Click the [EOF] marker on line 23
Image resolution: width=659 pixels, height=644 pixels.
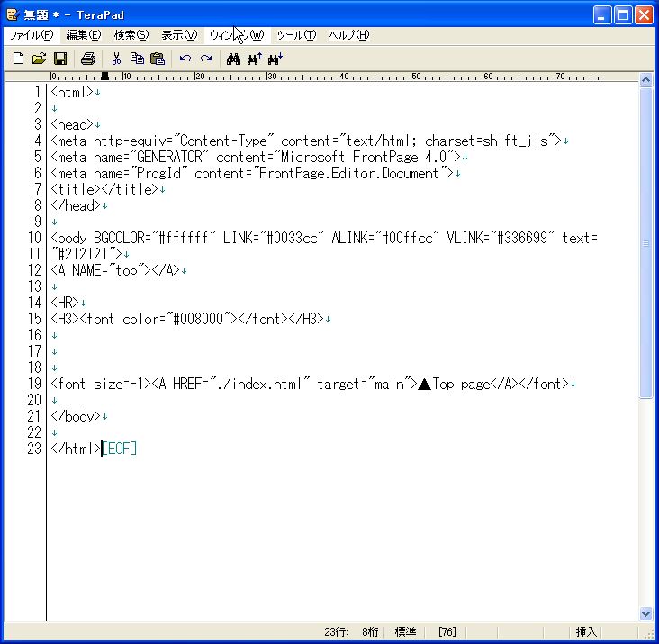120,449
